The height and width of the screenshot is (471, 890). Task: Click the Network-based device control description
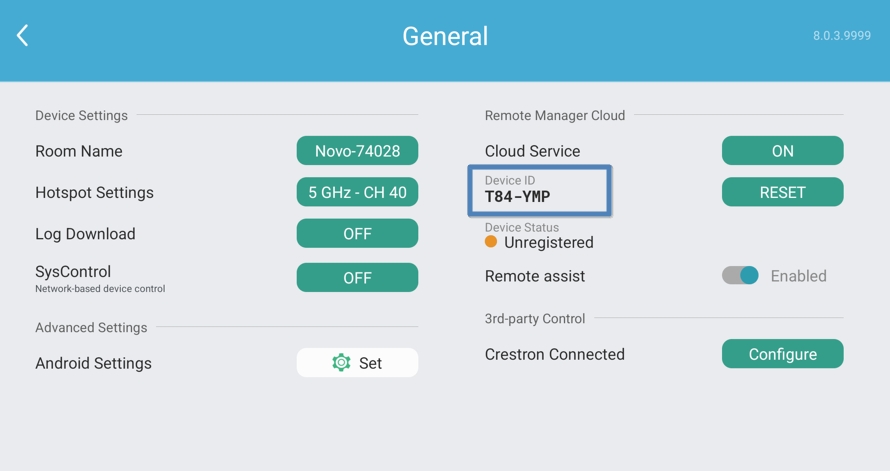tap(100, 289)
